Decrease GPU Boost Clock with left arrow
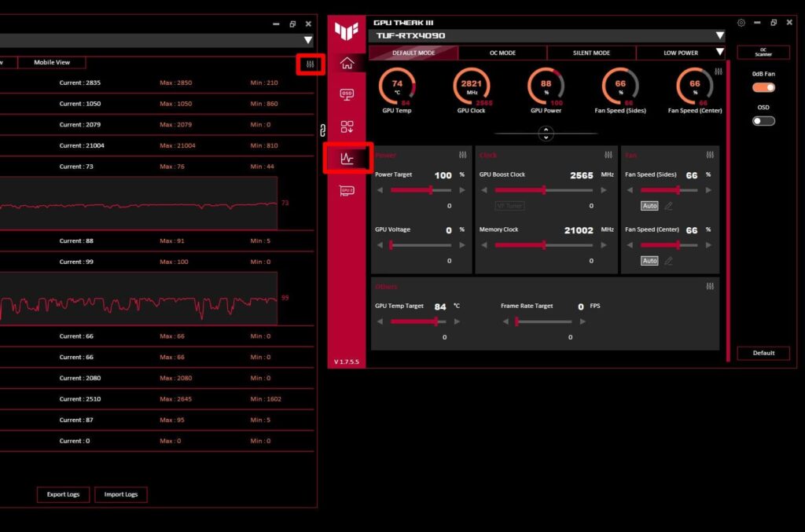This screenshot has width=805, height=532. coord(484,190)
